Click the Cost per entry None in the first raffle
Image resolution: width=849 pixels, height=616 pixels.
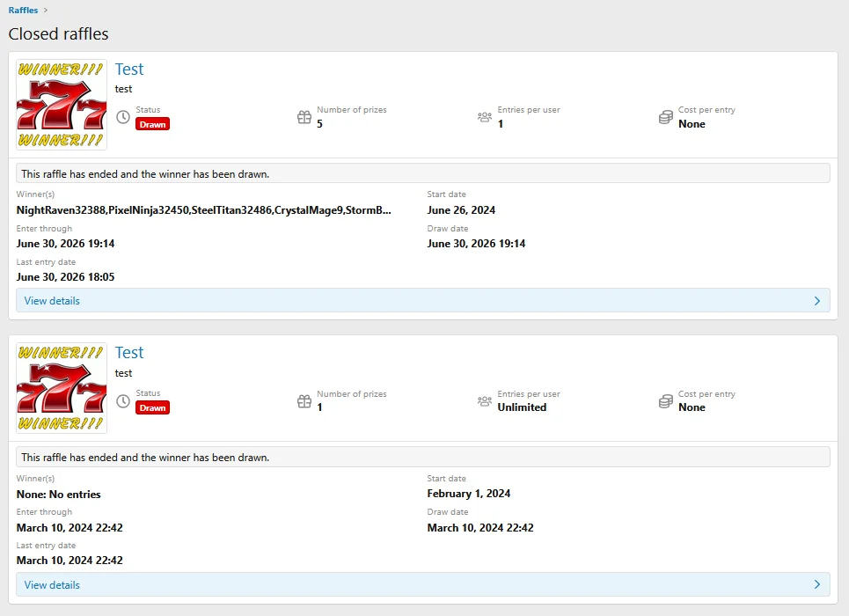pyautogui.click(x=692, y=124)
